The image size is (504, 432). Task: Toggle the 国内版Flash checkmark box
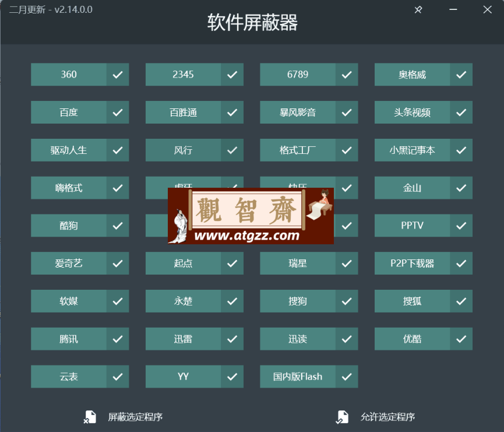pyautogui.click(x=347, y=377)
